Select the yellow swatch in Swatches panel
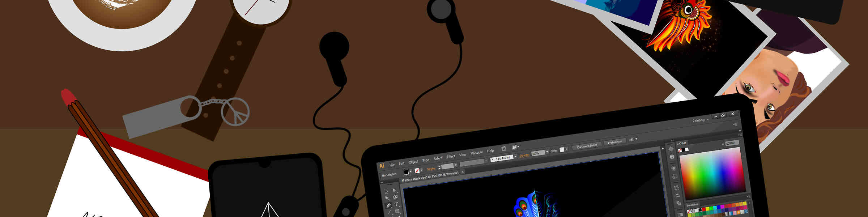This screenshot has height=217, width=868. [707, 209]
